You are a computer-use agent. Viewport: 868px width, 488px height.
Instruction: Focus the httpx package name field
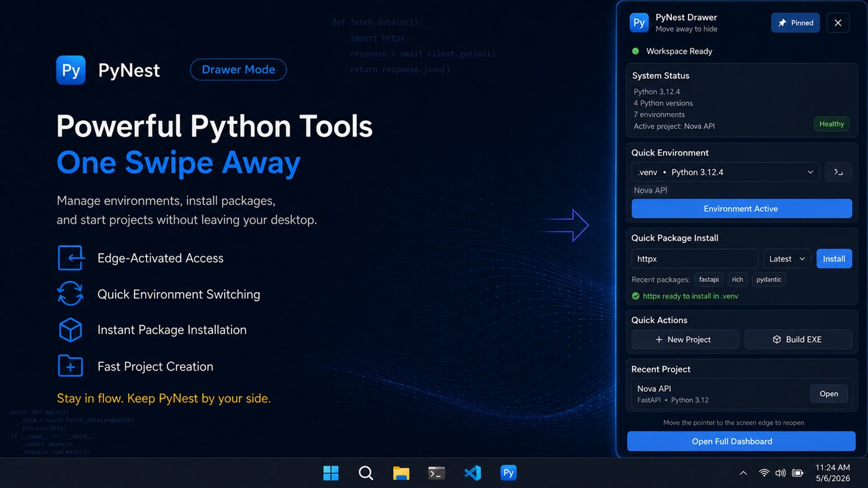695,259
